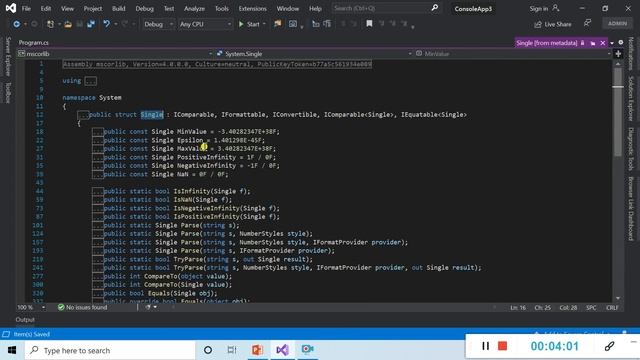Open the solution configurations Debug dropdown
This screenshot has width=640, height=360.
(x=158, y=24)
